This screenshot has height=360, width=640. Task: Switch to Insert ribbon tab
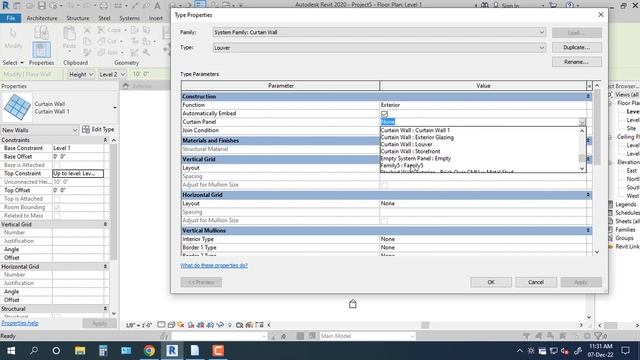click(156, 18)
